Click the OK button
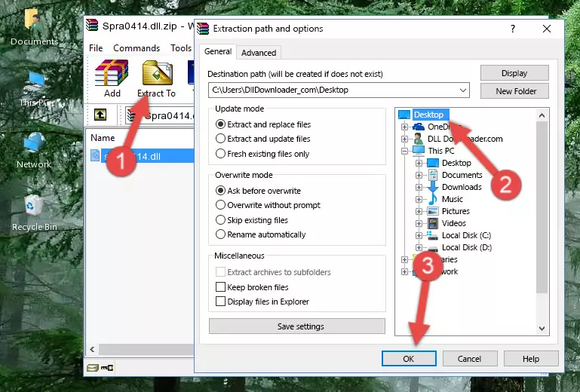This screenshot has height=392, width=580. 409,359
